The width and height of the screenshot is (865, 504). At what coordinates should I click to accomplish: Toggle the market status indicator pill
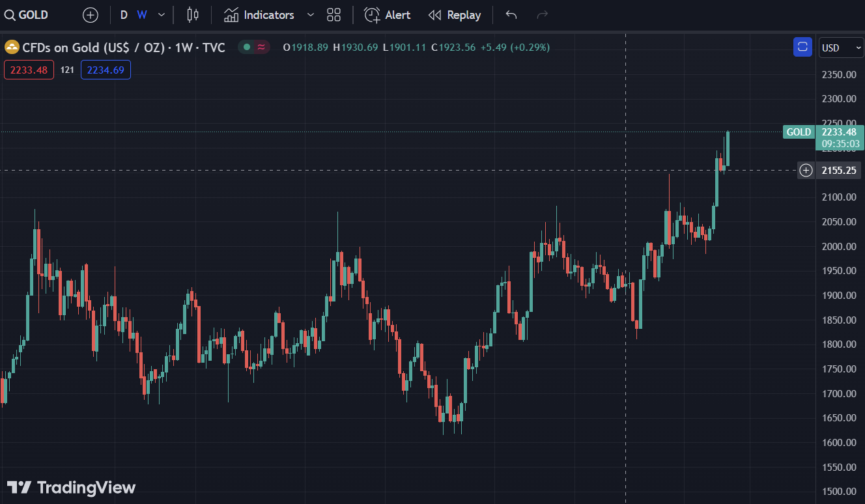[254, 47]
